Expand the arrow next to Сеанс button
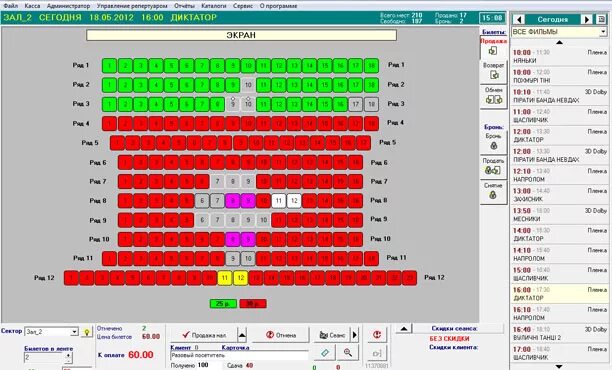The image size is (612, 370). tap(354, 335)
